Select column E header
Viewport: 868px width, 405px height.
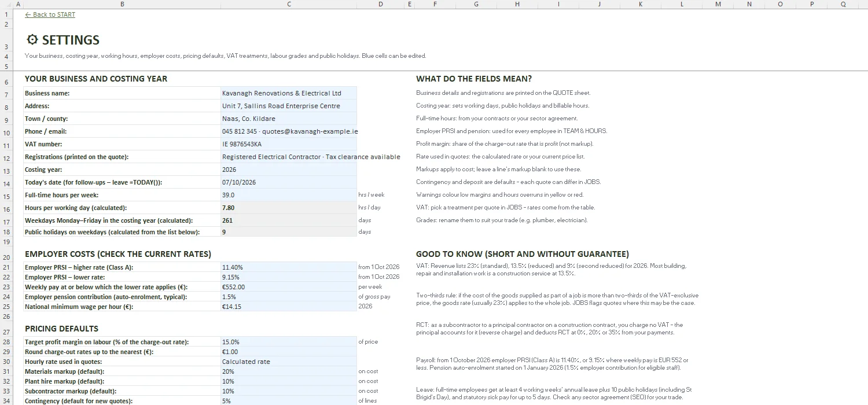pos(410,4)
